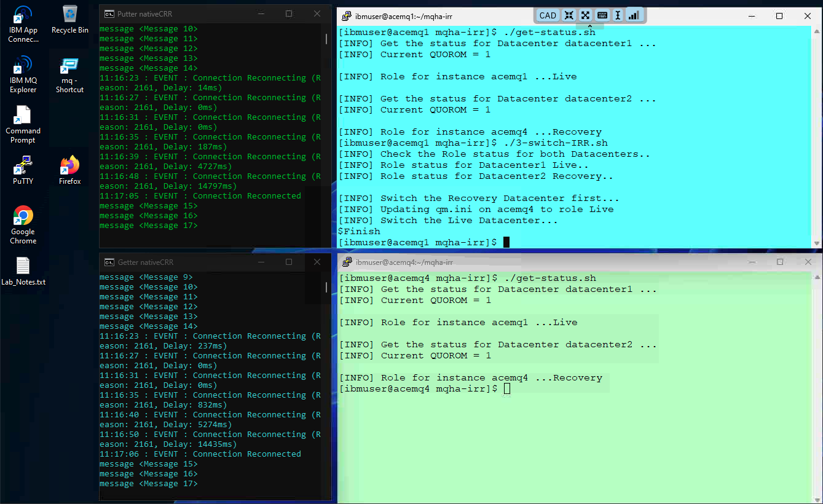823x504 pixels.
Task: Click the acemq1 terminal scrollbar up arrow
Action: [817, 31]
